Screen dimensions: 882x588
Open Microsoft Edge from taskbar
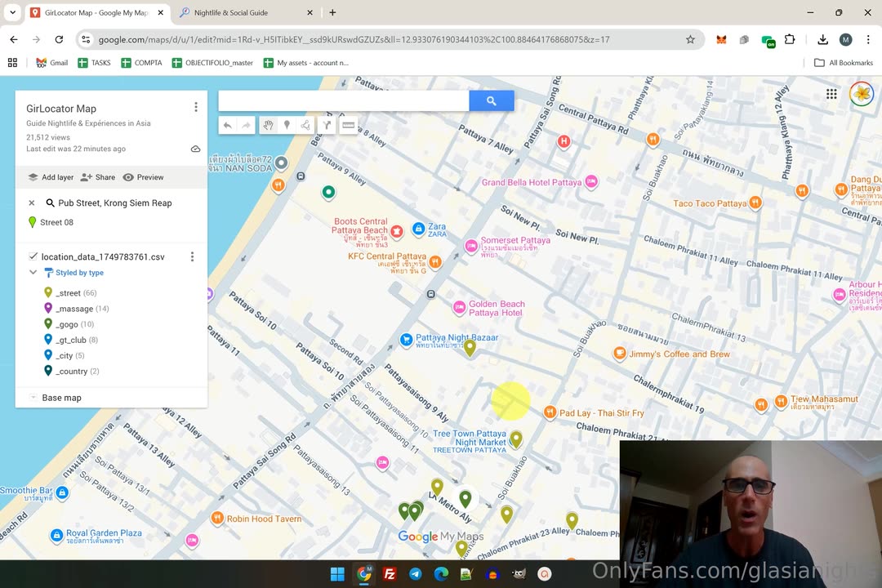441,574
